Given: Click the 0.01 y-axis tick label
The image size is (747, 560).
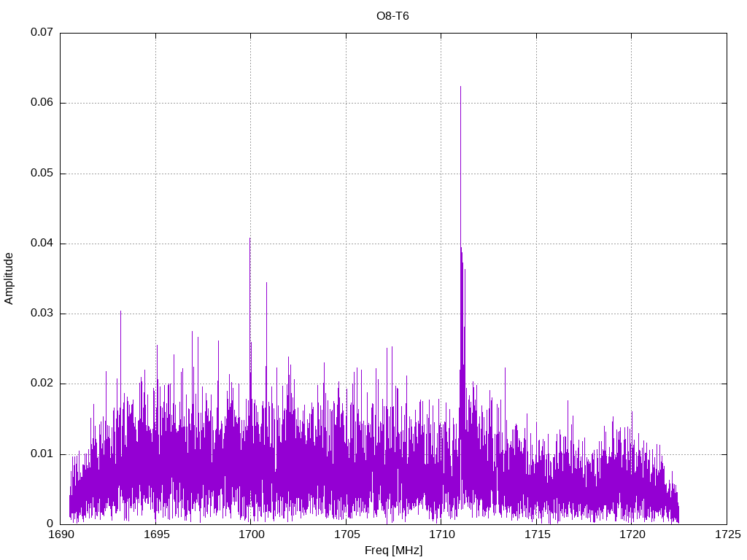Looking at the screenshot, I should pyautogui.click(x=42, y=454).
